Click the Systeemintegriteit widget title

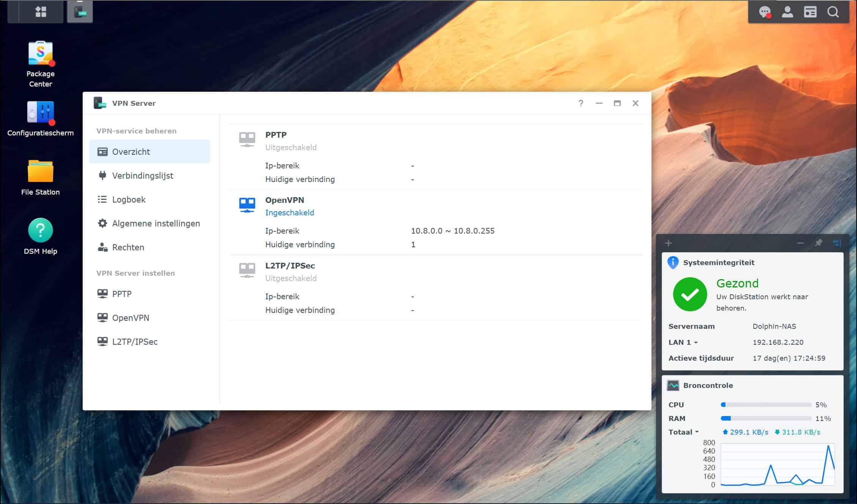point(719,262)
